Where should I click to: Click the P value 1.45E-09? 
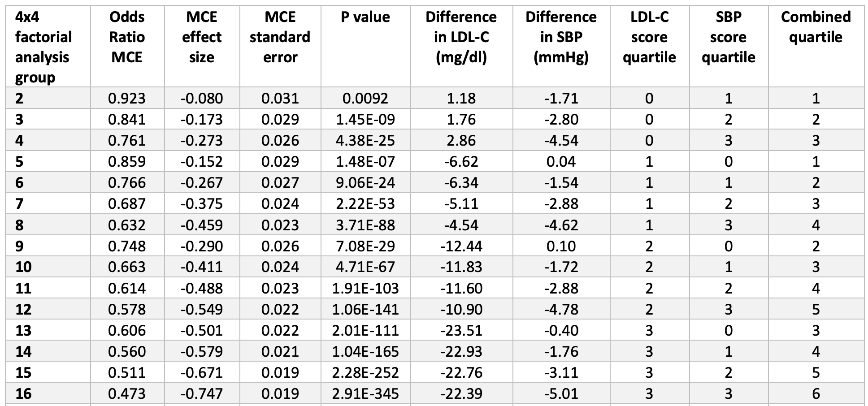point(365,119)
